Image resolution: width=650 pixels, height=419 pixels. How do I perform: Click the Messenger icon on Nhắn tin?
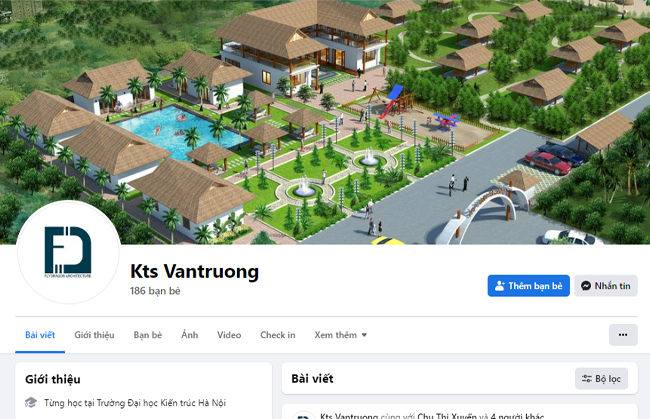pyautogui.click(x=586, y=286)
